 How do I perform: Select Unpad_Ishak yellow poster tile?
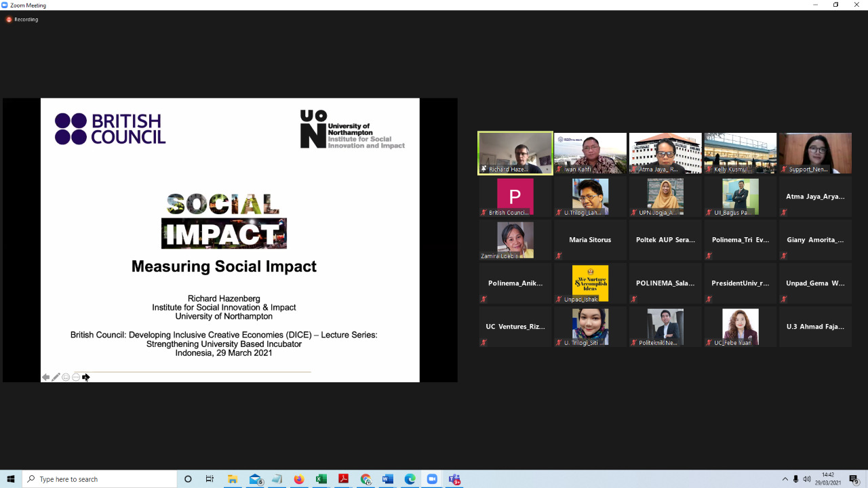(590, 283)
